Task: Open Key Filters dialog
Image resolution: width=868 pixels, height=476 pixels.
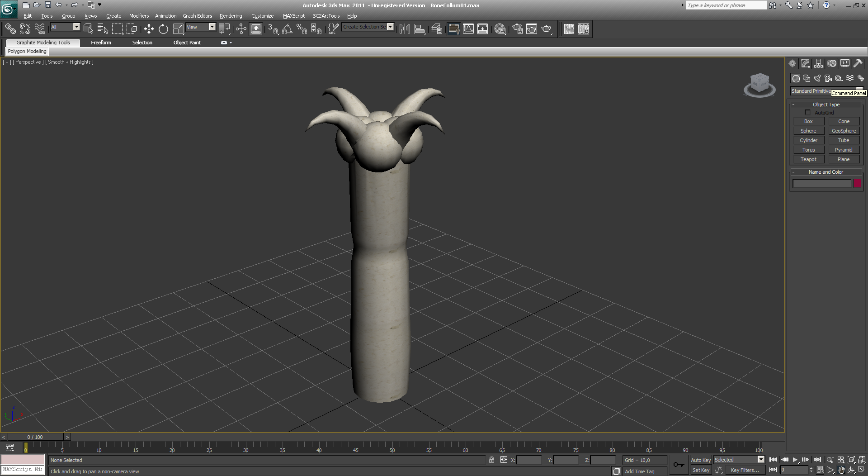Action: tap(744, 470)
